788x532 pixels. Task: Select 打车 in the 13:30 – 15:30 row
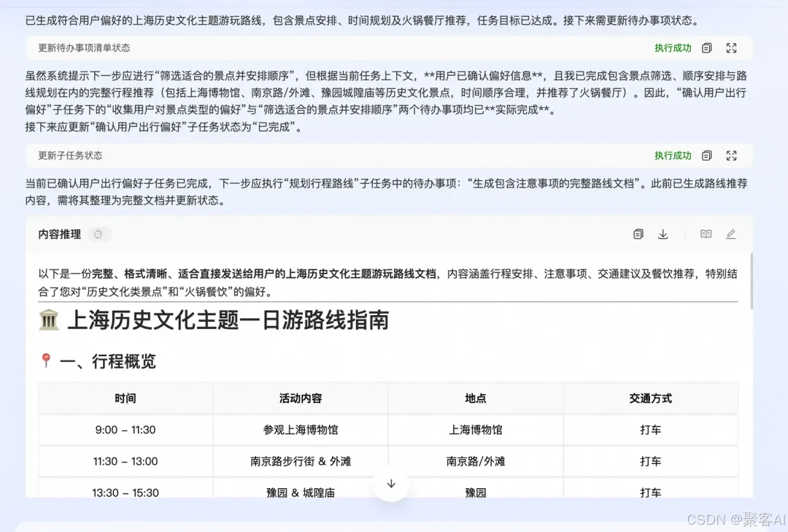coord(650,492)
